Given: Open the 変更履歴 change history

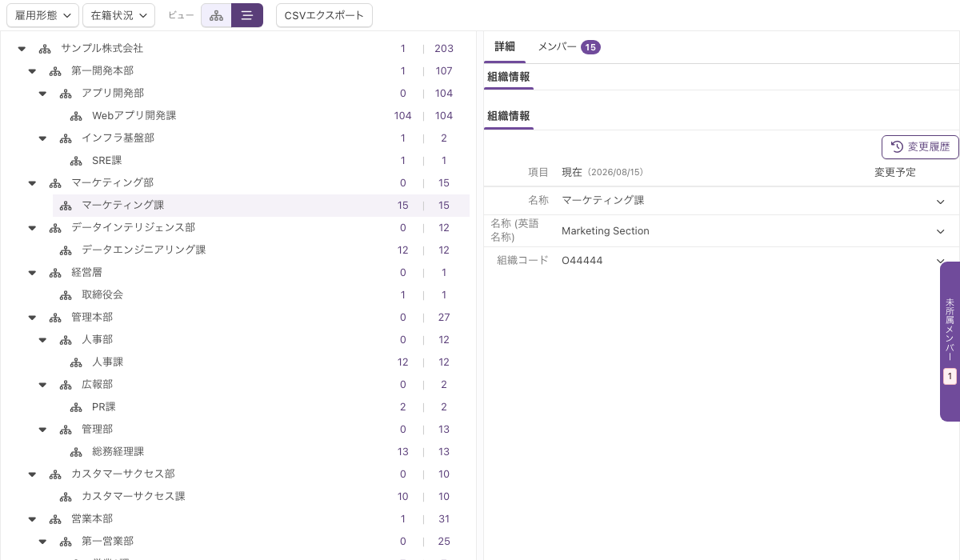Looking at the screenshot, I should coord(920,147).
